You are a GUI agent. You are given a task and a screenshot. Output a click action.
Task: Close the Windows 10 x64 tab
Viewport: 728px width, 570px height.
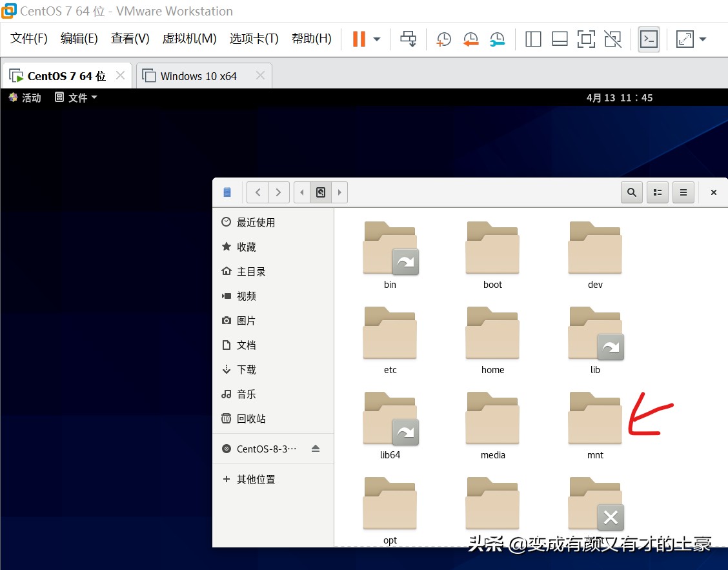click(x=261, y=76)
